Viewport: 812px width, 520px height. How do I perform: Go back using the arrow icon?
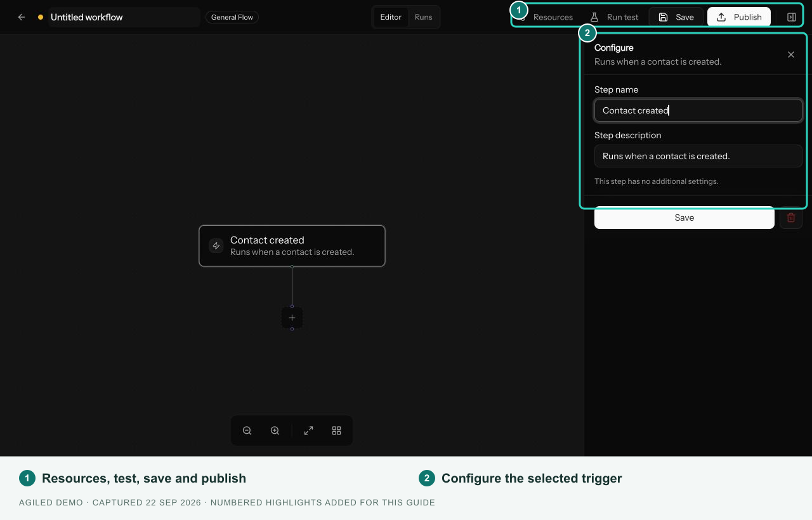click(22, 17)
